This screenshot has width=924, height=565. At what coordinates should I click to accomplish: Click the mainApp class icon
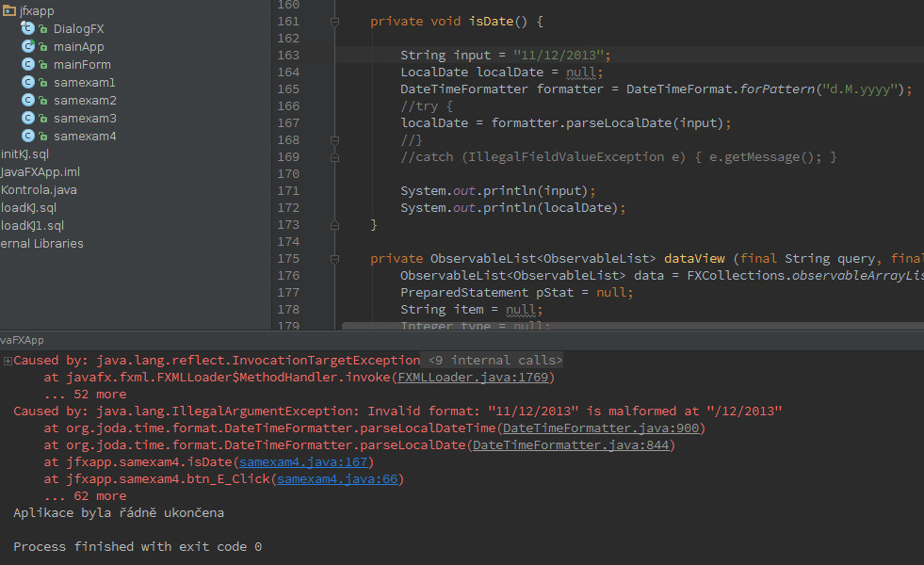27,46
